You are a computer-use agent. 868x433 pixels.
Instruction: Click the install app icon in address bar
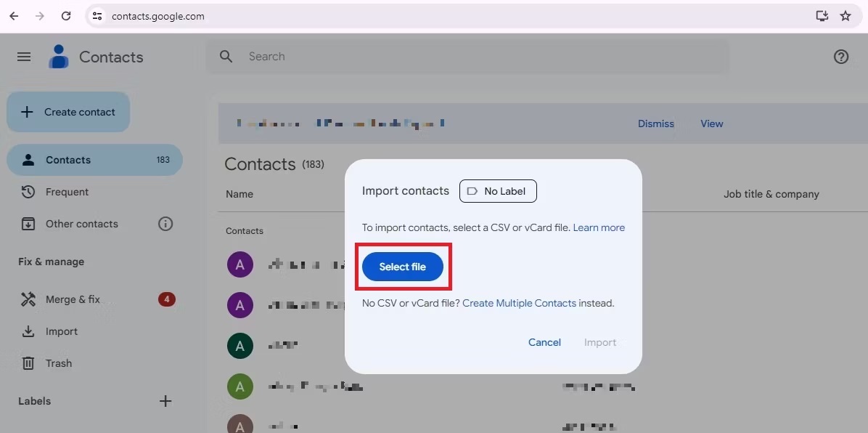click(822, 16)
